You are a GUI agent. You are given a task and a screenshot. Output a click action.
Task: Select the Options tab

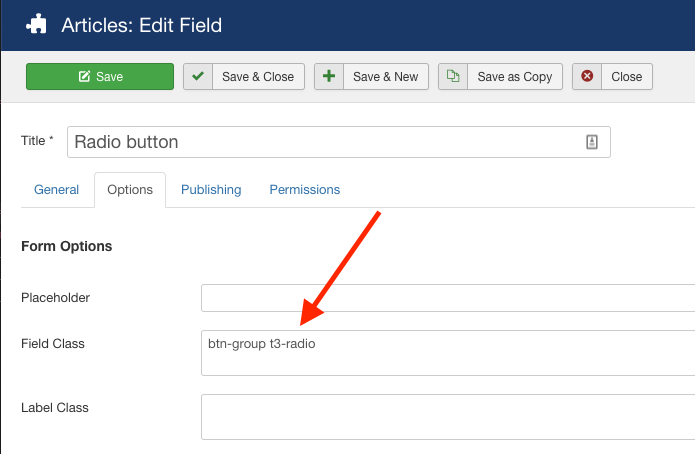[x=130, y=190]
